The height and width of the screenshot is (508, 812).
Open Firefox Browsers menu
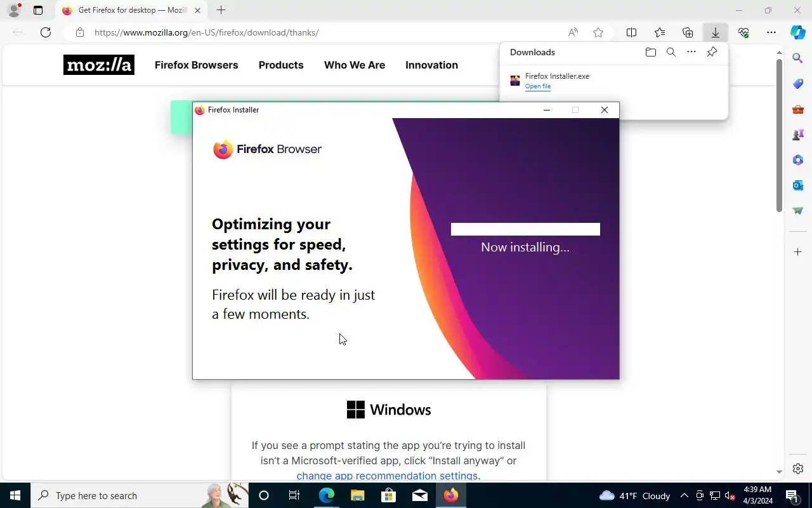(x=197, y=65)
